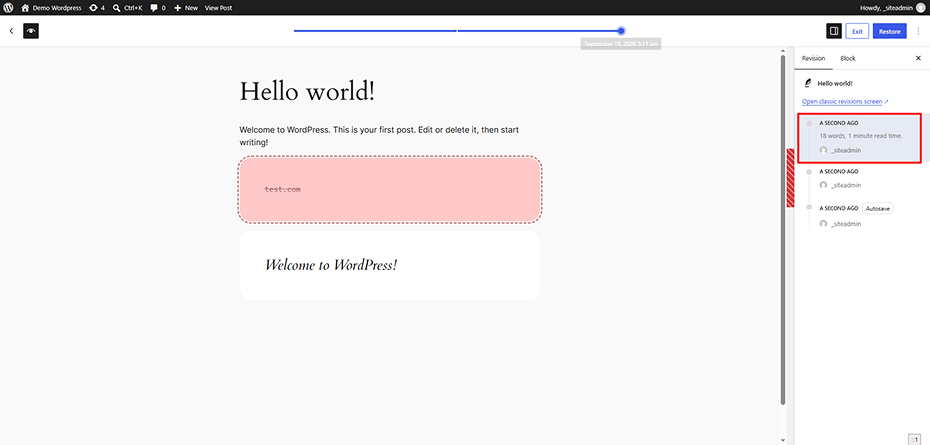Switch to the Block tab
The image size is (930, 445).
pyautogui.click(x=848, y=58)
